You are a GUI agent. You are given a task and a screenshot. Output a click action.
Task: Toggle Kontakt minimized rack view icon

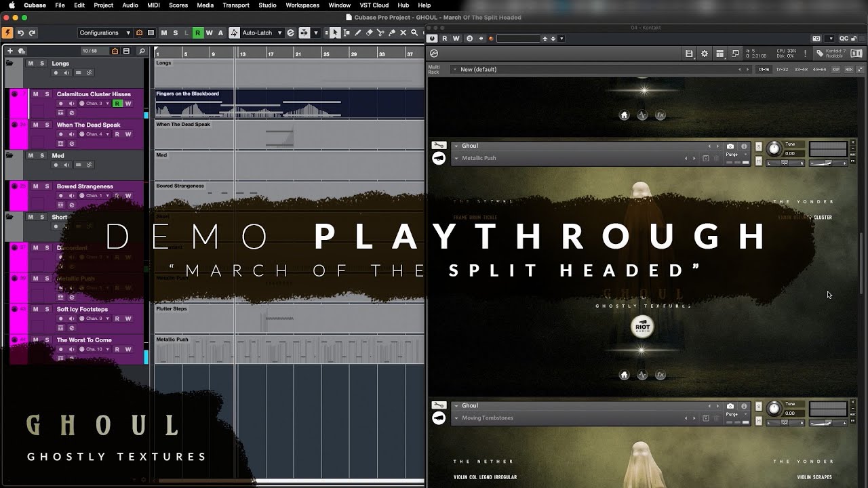pyautogui.click(x=735, y=54)
